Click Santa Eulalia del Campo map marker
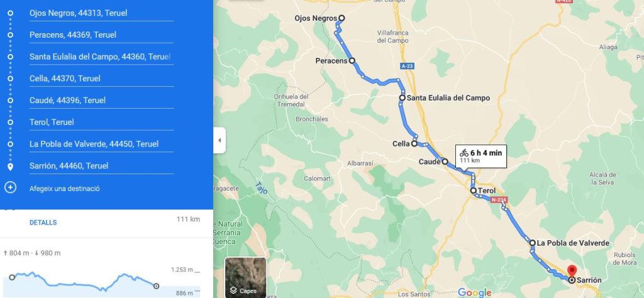 (402, 97)
